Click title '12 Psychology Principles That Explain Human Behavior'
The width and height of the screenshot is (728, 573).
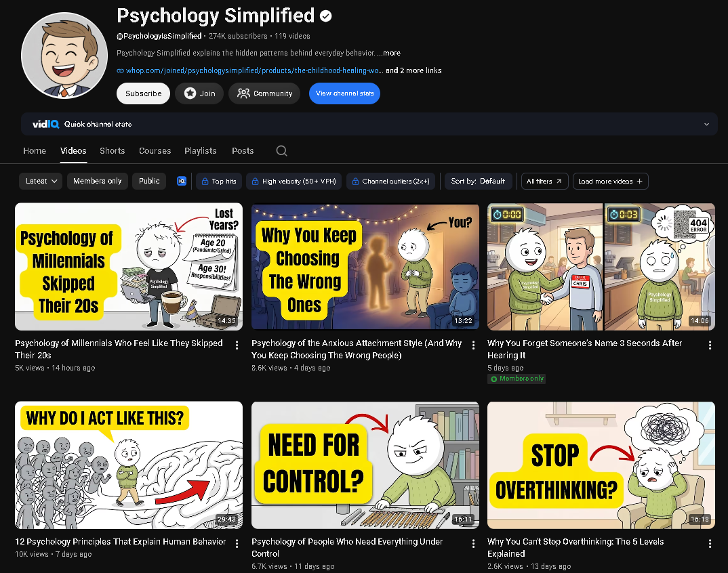click(x=120, y=541)
